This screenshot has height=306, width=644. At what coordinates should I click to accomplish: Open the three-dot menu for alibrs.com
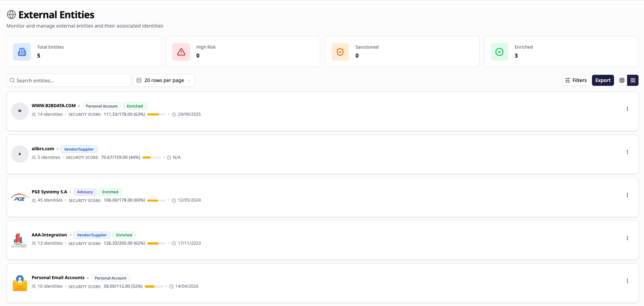pyautogui.click(x=627, y=152)
